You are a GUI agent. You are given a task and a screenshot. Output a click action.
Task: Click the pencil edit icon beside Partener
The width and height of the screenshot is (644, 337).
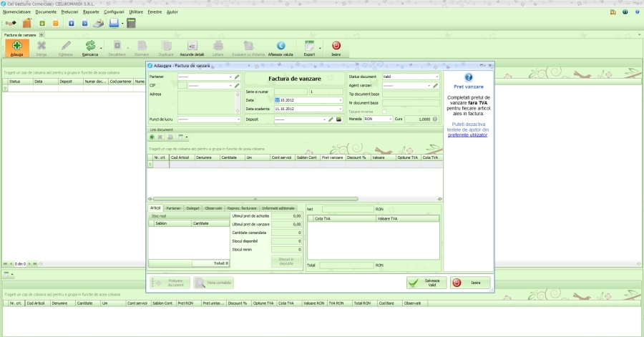[x=237, y=77]
